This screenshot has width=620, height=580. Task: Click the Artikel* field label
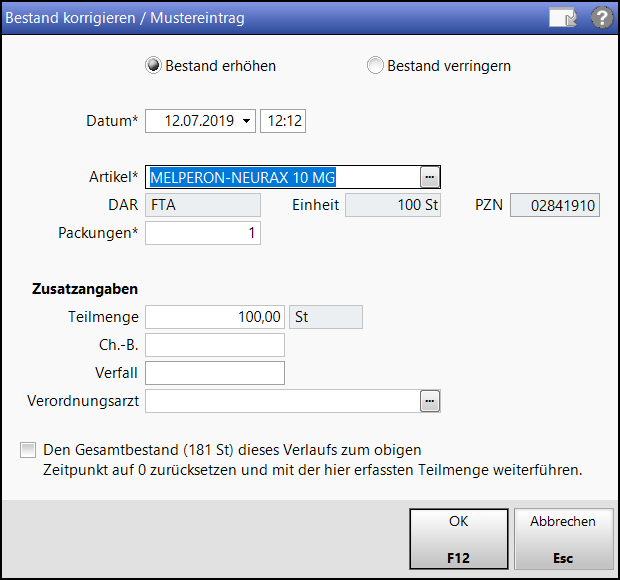113,177
